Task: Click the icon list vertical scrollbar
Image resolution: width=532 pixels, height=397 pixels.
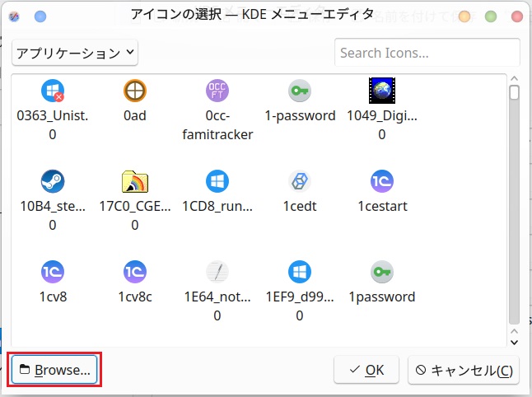Action: click(514, 206)
